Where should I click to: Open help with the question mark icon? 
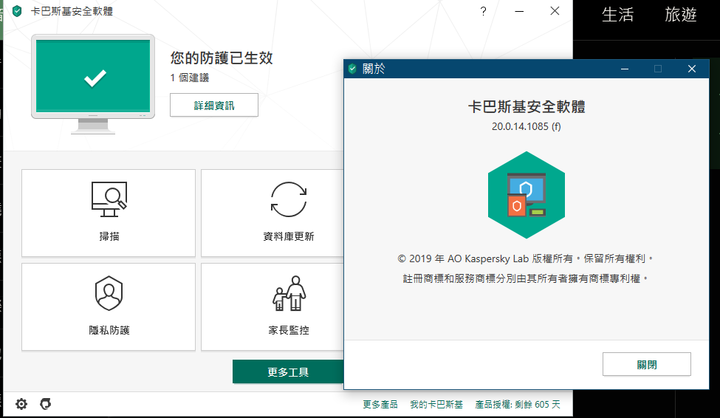pos(483,11)
